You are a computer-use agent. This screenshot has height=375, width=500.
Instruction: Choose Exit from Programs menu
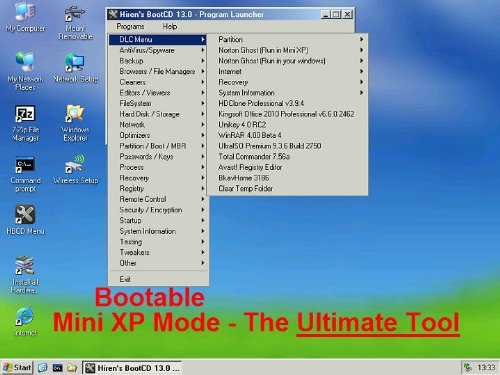(x=158, y=279)
